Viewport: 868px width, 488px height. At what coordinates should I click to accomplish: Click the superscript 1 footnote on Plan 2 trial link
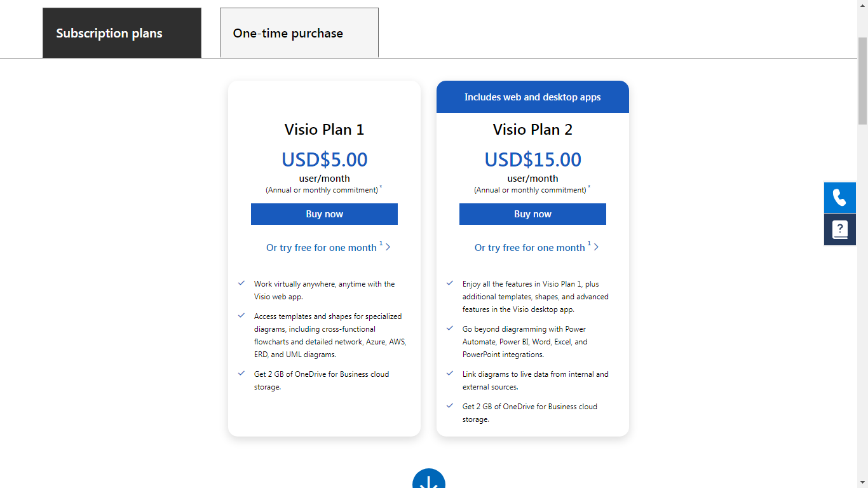point(588,243)
